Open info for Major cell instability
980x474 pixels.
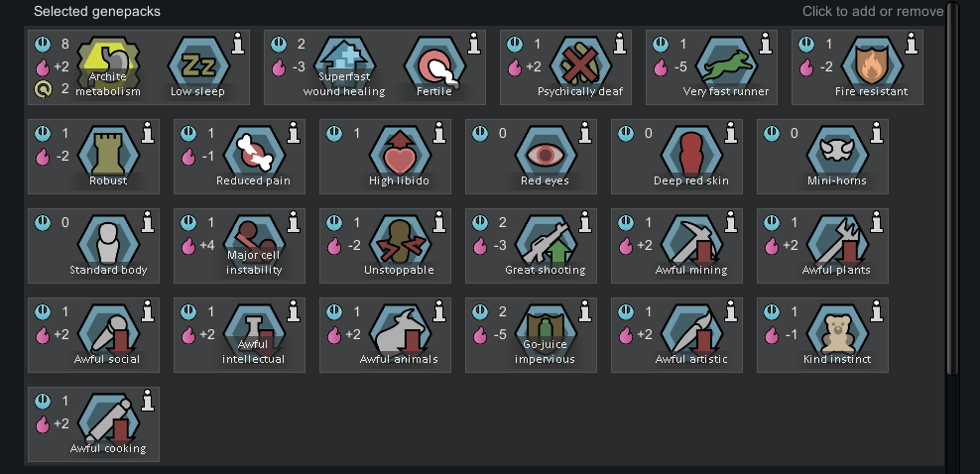(x=294, y=222)
